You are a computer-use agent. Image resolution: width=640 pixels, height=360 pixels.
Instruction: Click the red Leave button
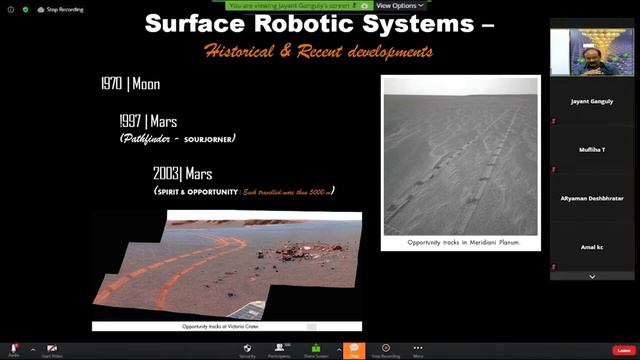tap(624, 350)
